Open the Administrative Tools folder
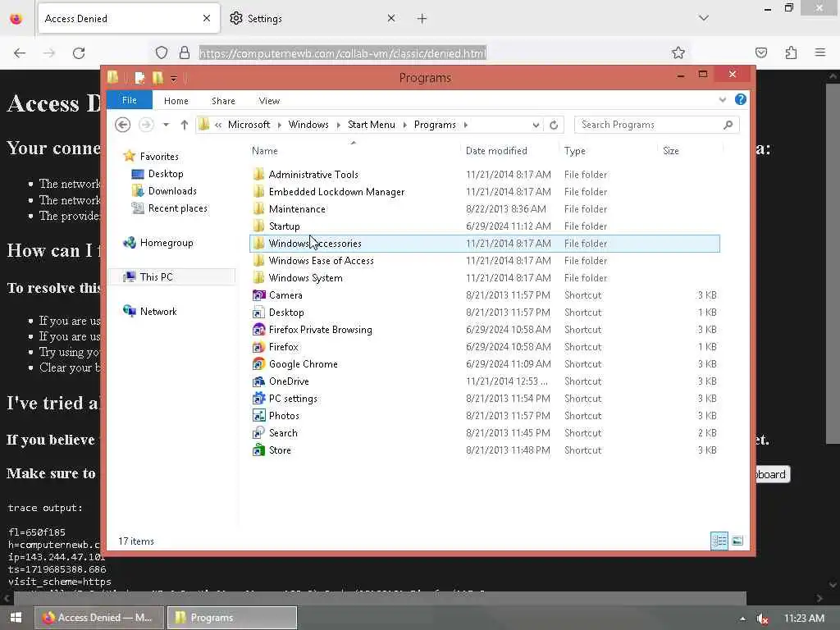Image resolution: width=840 pixels, height=630 pixels. click(313, 175)
